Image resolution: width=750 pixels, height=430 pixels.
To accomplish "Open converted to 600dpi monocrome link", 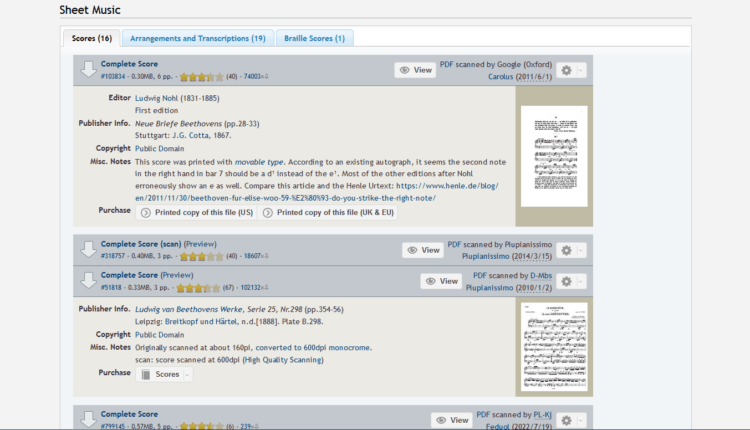I will tap(313, 348).
